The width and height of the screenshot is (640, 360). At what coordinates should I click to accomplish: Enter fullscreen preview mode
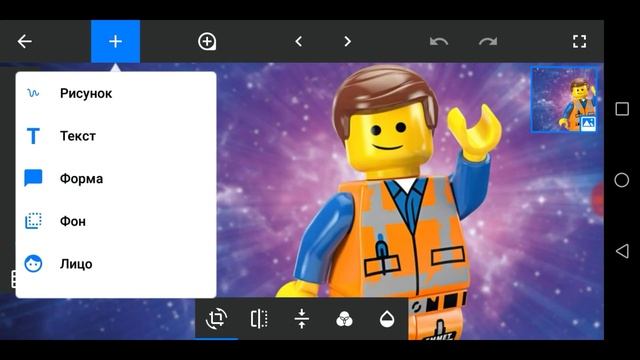pos(580,41)
